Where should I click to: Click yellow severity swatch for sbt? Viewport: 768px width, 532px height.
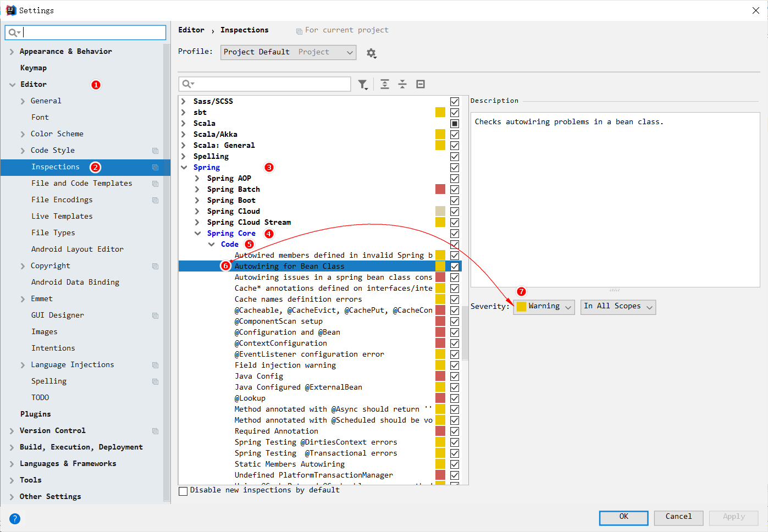(x=440, y=113)
